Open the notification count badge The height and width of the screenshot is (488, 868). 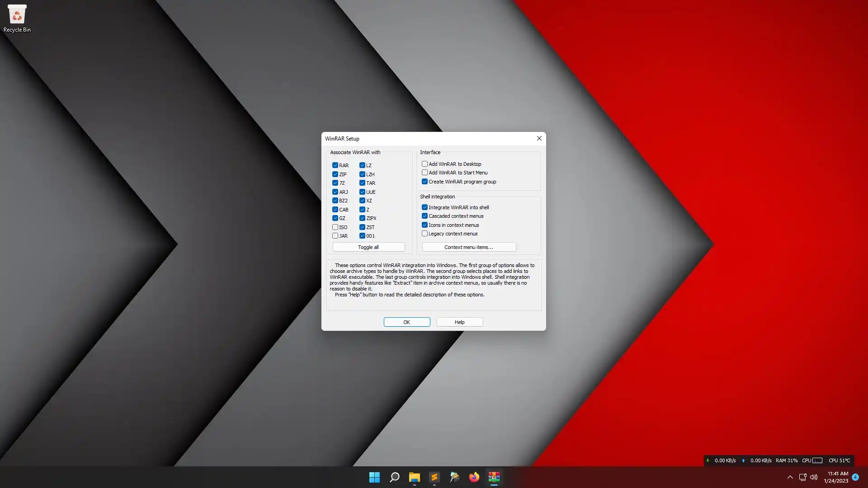[855, 477]
